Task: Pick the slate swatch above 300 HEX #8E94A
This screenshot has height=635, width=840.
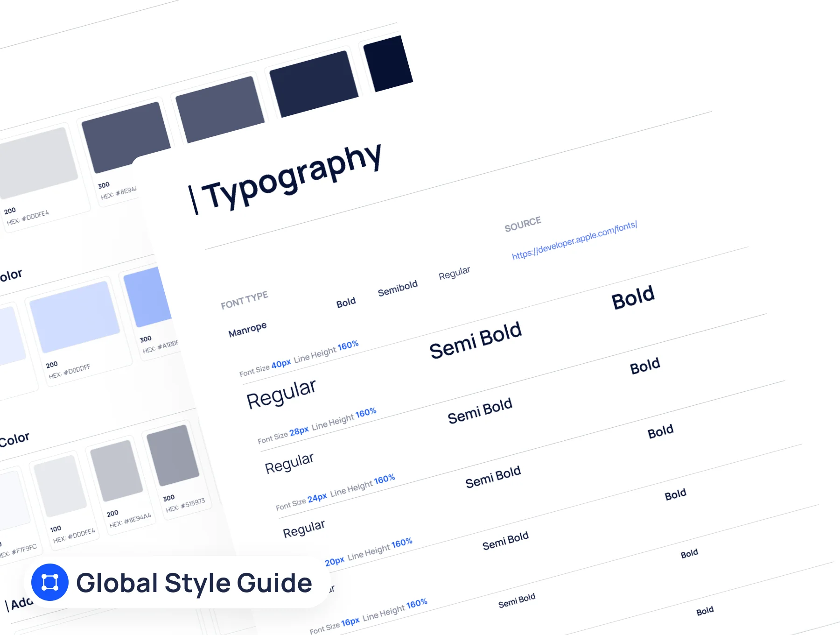Action: 126,138
